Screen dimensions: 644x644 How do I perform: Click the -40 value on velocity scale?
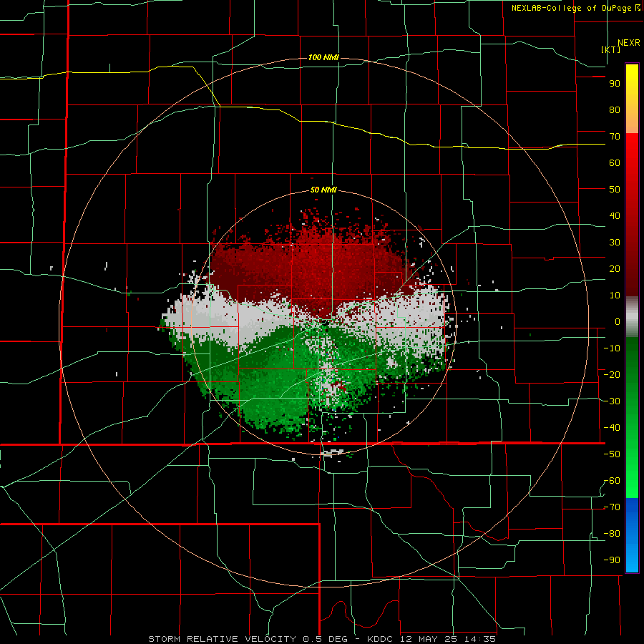612,428
